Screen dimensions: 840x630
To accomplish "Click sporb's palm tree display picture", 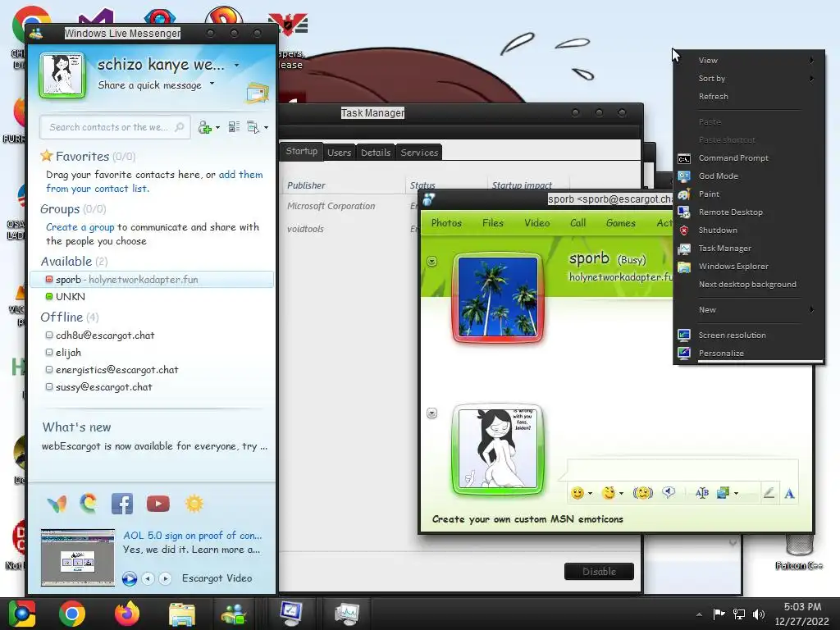I will [x=498, y=297].
